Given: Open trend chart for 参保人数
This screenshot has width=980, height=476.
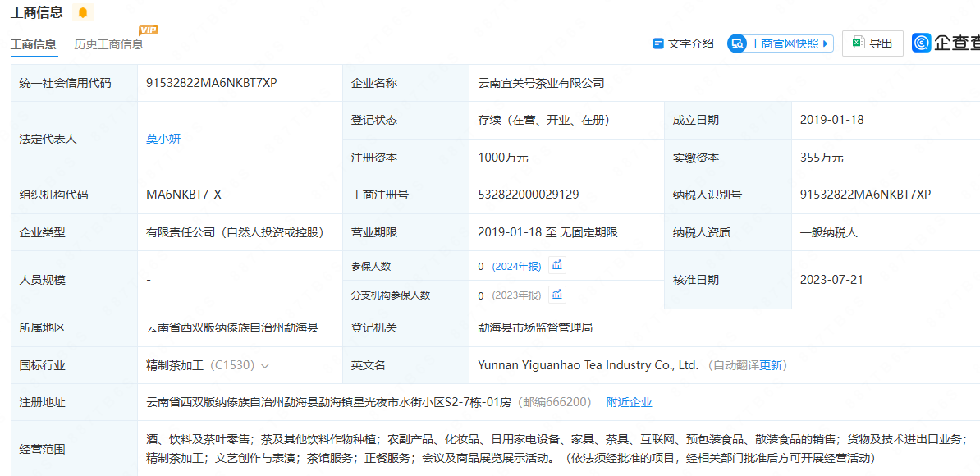Looking at the screenshot, I should pos(557,265).
